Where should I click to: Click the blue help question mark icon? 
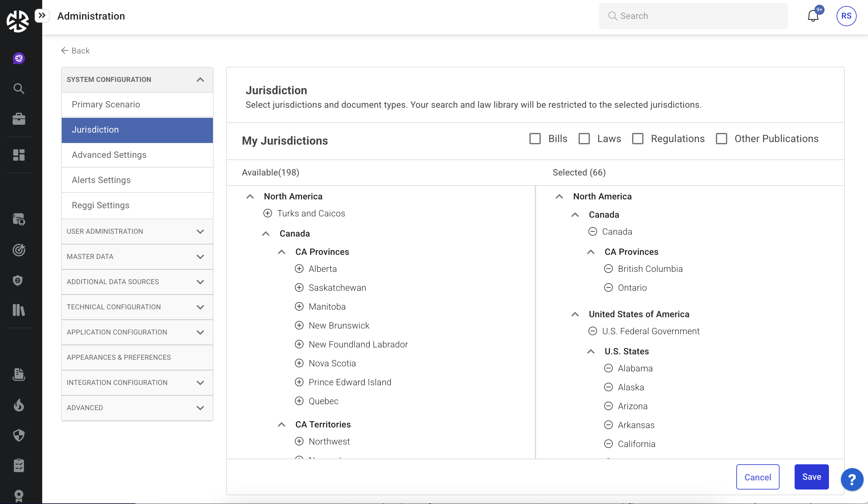pyautogui.click(x=852, y=479)
